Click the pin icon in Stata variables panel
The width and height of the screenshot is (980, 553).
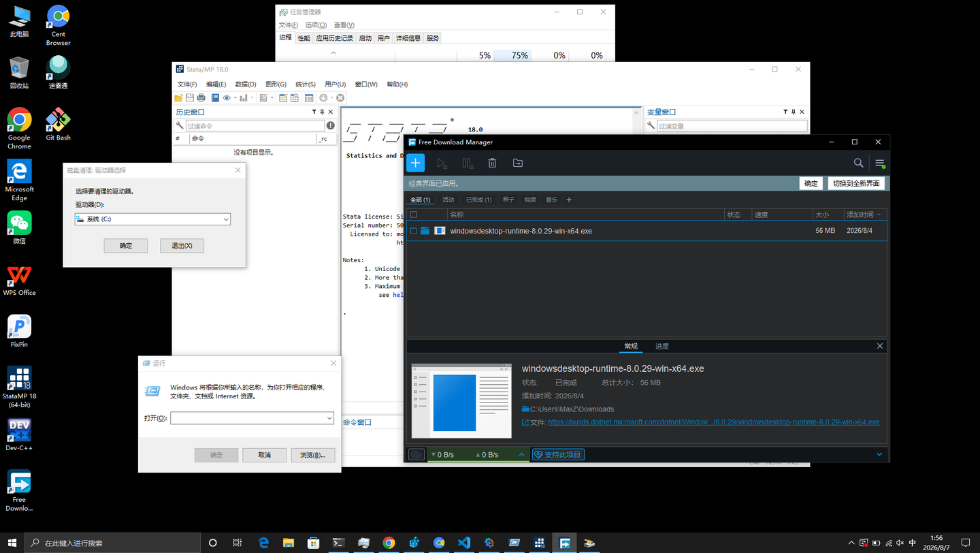(x=794, y=112)
